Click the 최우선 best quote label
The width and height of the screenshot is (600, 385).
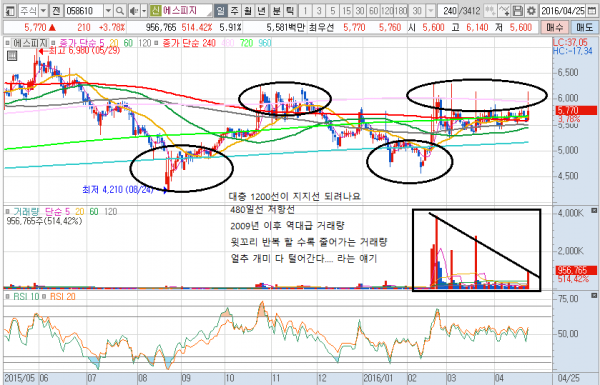pos(321,28)
